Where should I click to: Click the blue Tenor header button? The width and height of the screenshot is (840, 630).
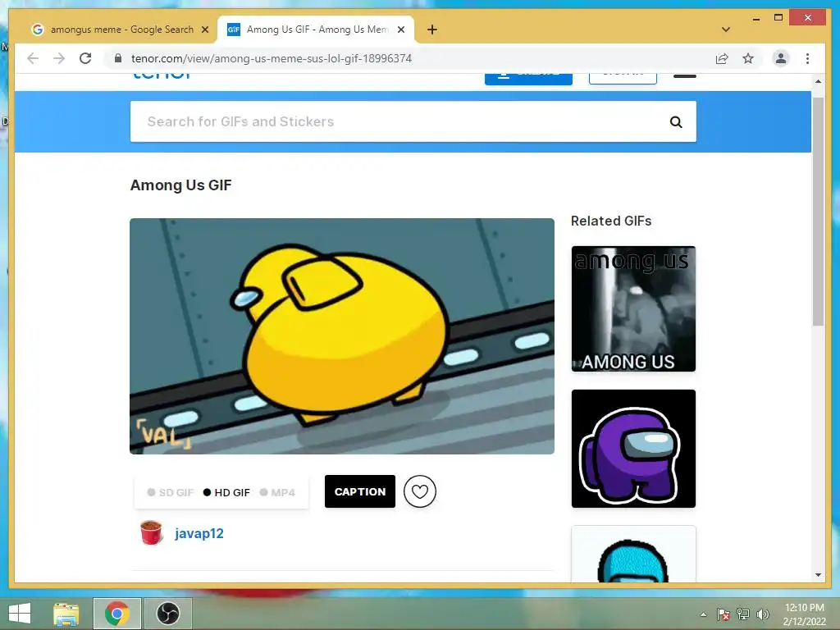click(528, 79)
